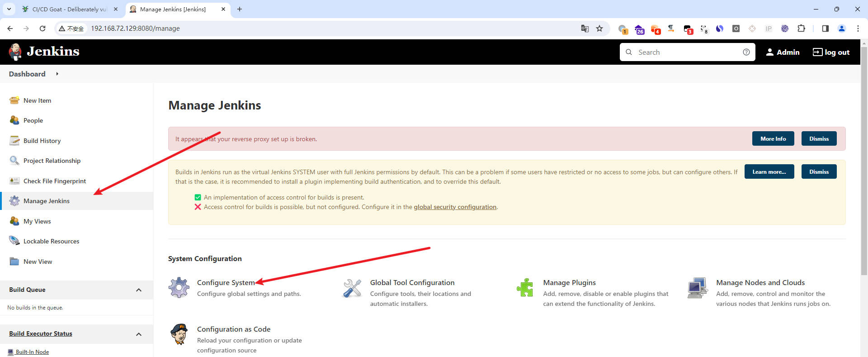This screenshot has width=868, height=357.
Task: Click the Manage Plugins puzzle icon
Action: 525,287
